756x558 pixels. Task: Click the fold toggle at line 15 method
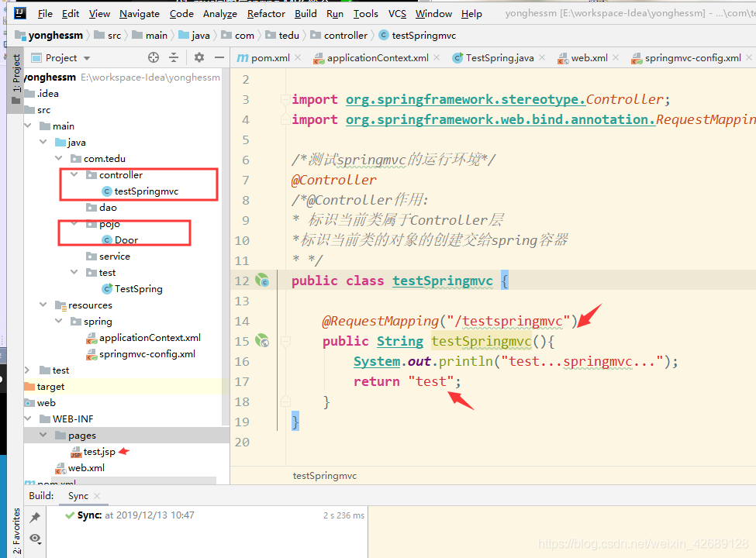coord(285,341)
